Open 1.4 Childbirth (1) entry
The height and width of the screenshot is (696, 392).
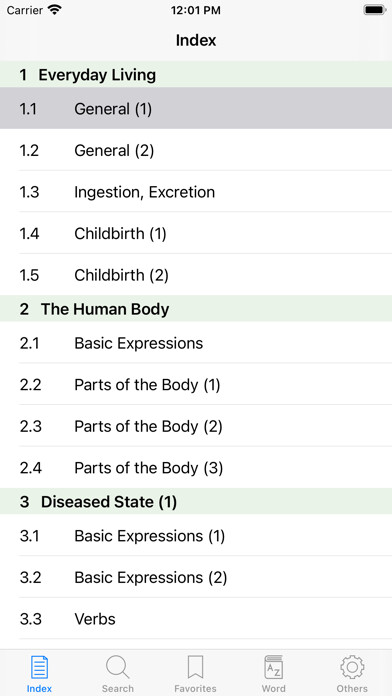[196, 233]
